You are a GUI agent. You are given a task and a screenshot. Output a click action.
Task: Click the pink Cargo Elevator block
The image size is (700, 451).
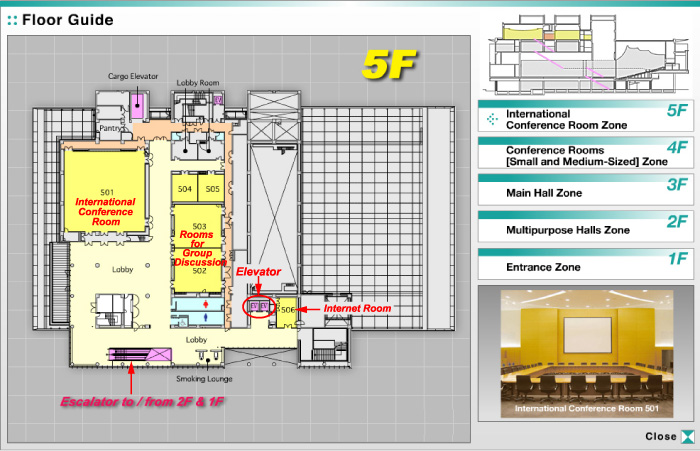tap(137, 105)
